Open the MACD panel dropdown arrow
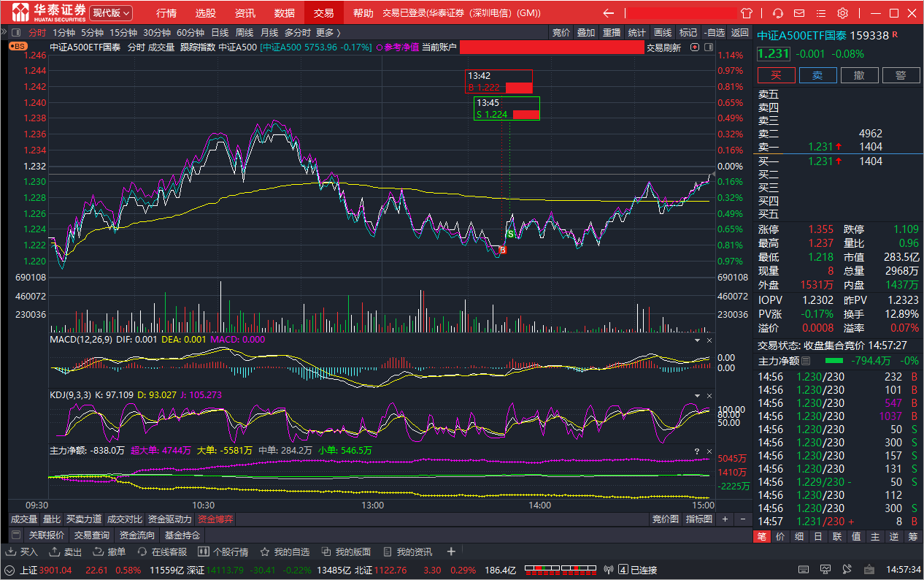This screenshot has height=580, width=924. pyautogui.click(x=696, y=340)
